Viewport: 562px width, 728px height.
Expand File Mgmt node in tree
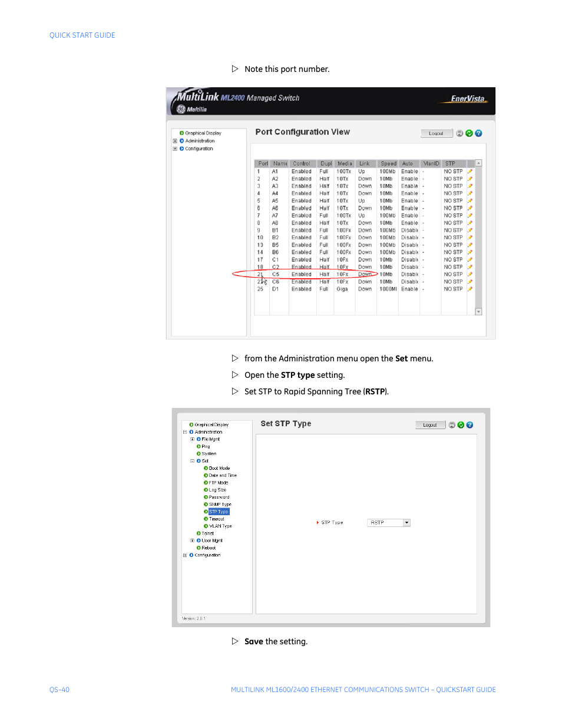[192, 439]
